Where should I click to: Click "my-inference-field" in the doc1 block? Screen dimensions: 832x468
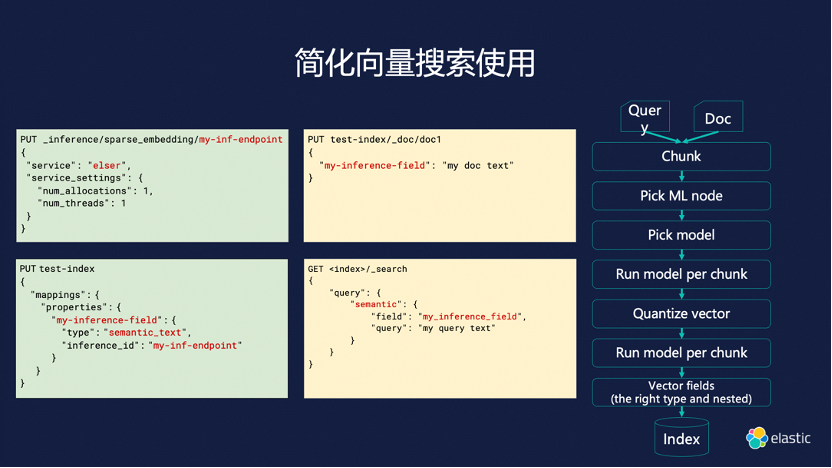[375, 166]
